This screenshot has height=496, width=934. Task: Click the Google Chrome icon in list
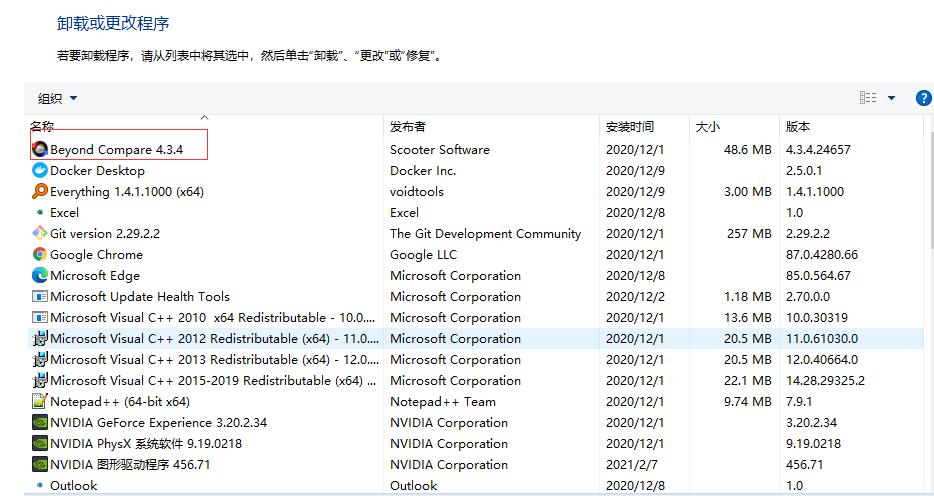pos(40,254)
